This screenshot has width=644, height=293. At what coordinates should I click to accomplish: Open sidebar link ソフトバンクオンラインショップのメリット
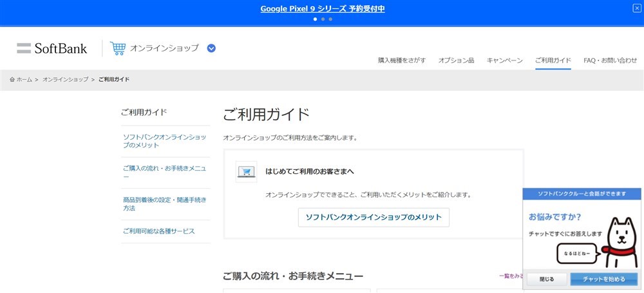coord(165,141)
